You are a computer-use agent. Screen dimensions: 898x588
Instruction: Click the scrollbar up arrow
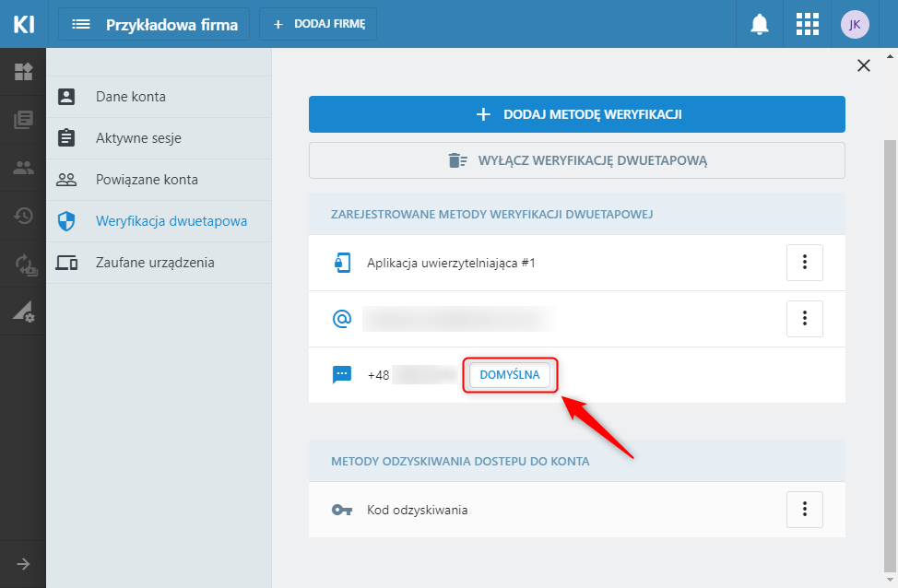[890, 56]
